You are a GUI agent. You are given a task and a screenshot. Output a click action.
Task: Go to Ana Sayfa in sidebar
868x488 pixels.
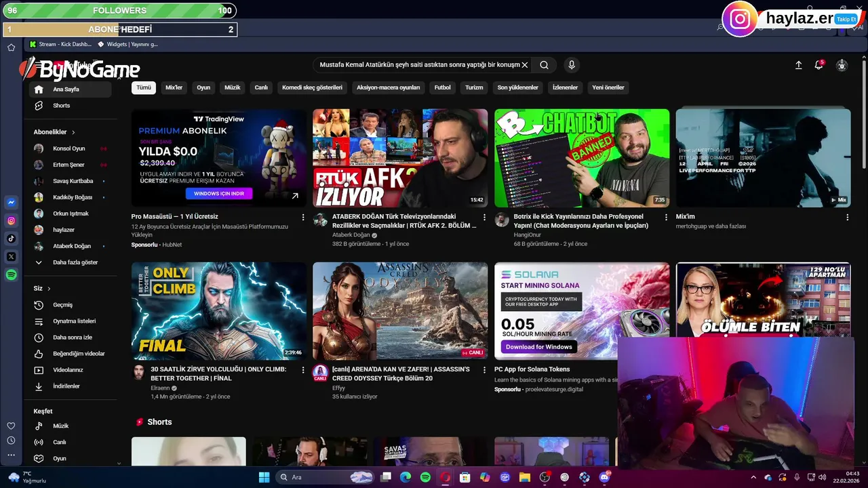[x=70, y=89]
